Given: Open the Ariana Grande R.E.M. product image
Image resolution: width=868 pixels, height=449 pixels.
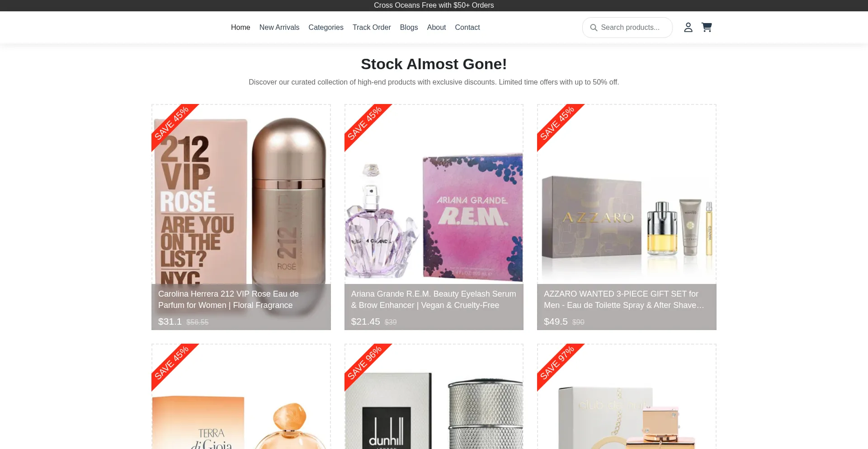Looking at the screenshot, I should 434,194.
